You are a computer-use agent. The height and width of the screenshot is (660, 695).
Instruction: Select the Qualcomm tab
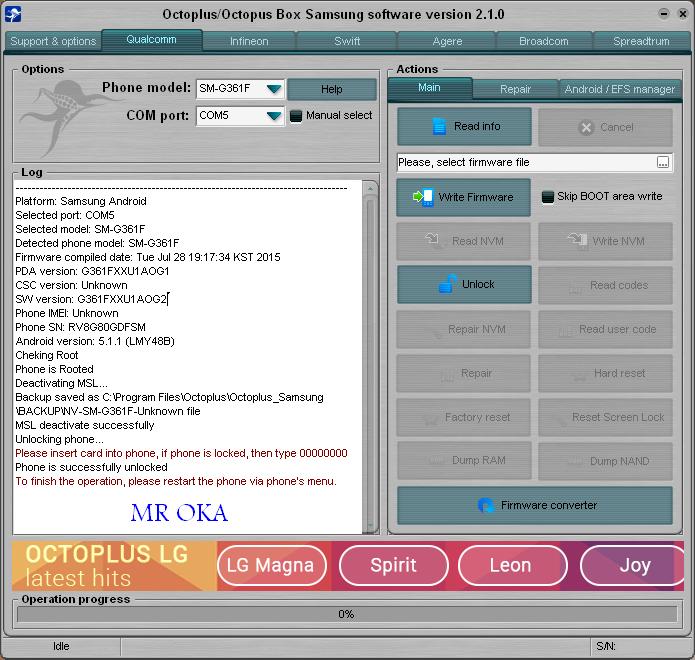(152, 40)
